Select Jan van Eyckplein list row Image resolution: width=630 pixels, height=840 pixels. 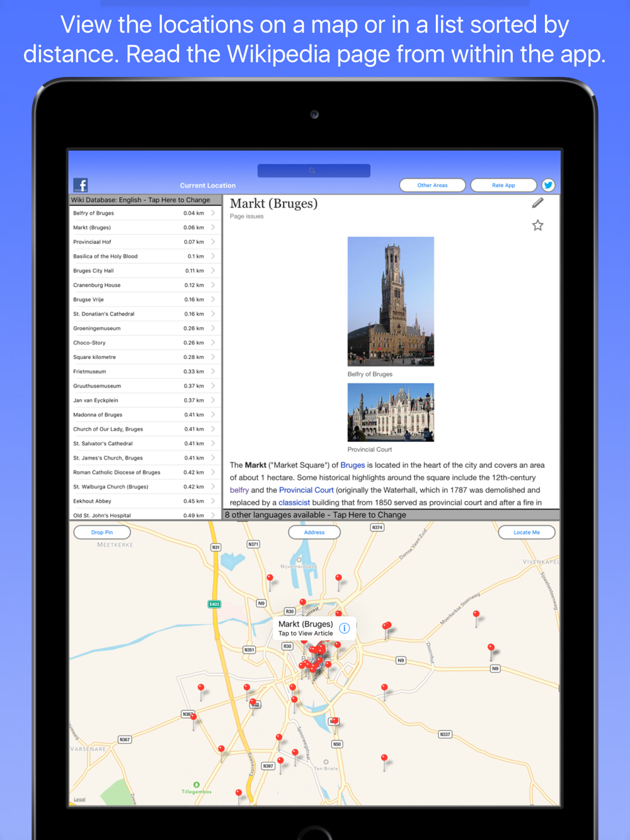pyautogui.click(x=145, y=400)
